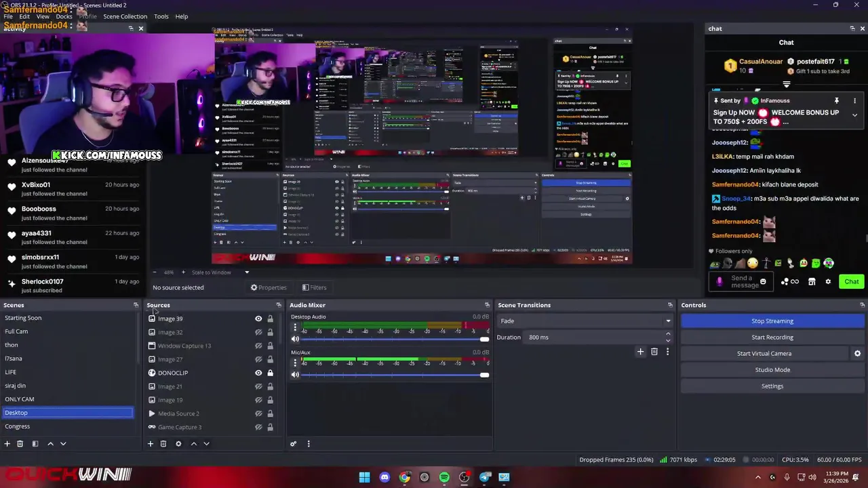Open Chrome from the taskbar
This screenshot has height=488, width=868.
[x=404, y=477]
